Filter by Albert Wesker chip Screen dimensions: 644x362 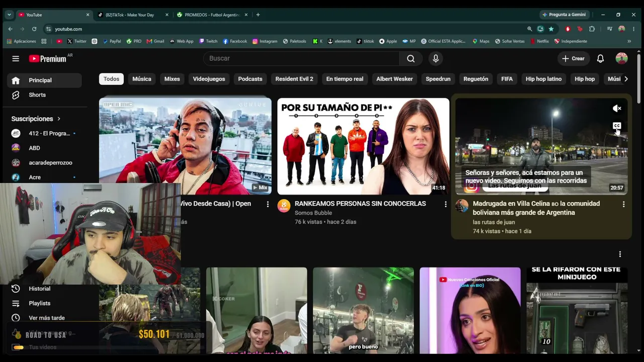click(394, 79)
